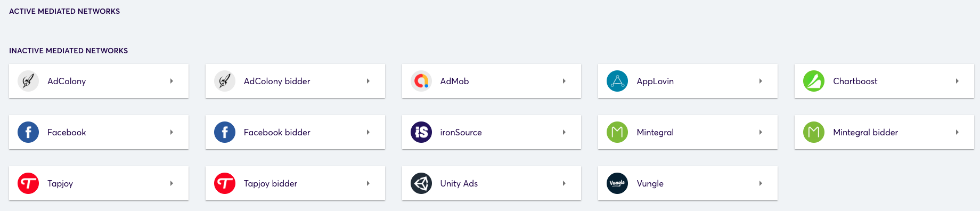Click the Facebook logo icon
This screenshot has height=211, width=980.
pyautogui.click(x=28, y=132)
